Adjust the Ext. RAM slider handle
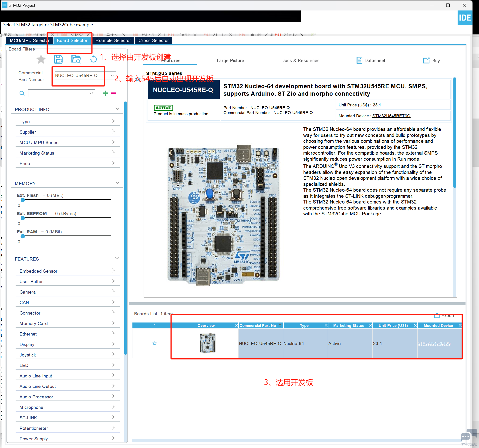This screenshot has height=448, width=479. click(x=23, y=236)
